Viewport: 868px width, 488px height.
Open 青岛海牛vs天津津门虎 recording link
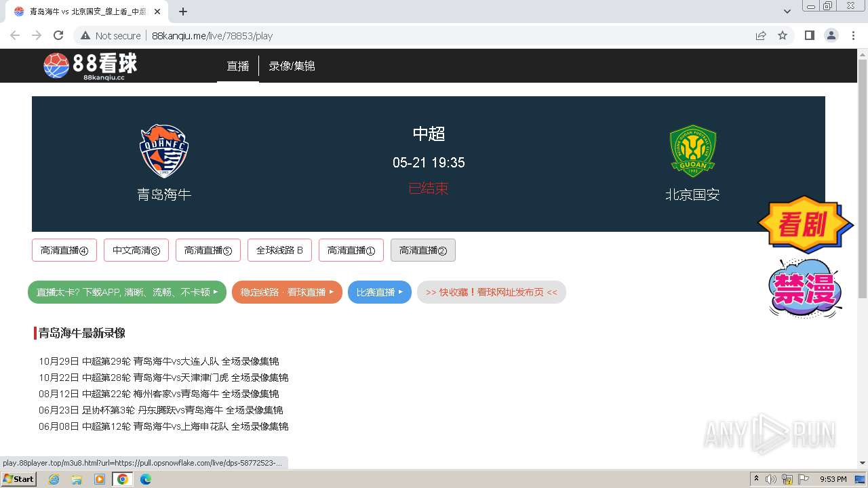[x=163, y=378]
